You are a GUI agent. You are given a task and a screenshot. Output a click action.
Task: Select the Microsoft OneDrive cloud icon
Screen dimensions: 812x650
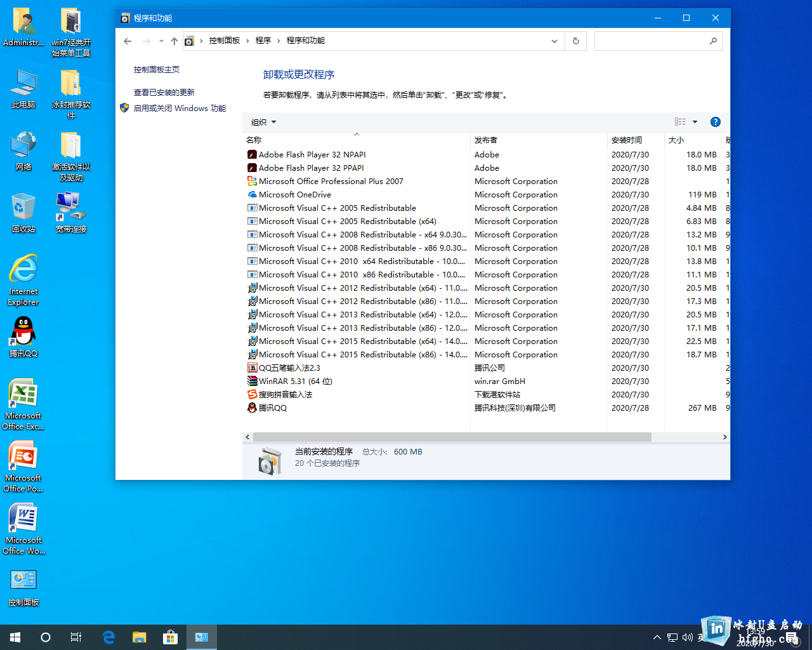click(252, 194)
